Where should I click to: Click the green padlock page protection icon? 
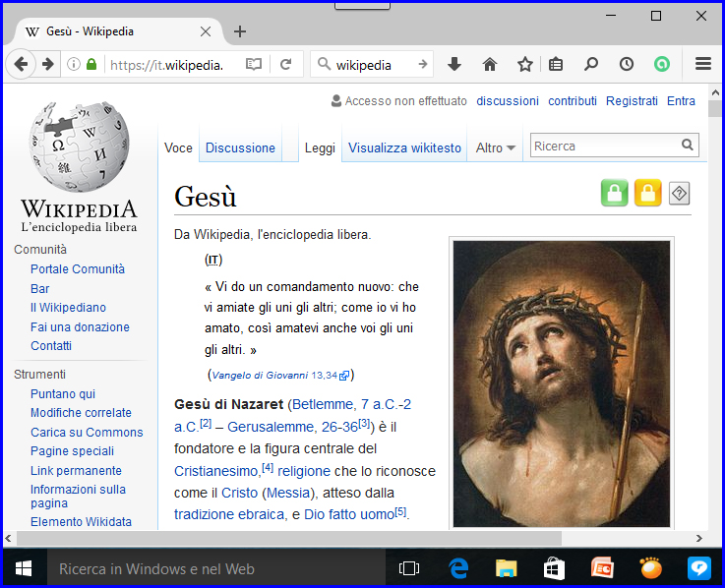click(x=614, y=193)
